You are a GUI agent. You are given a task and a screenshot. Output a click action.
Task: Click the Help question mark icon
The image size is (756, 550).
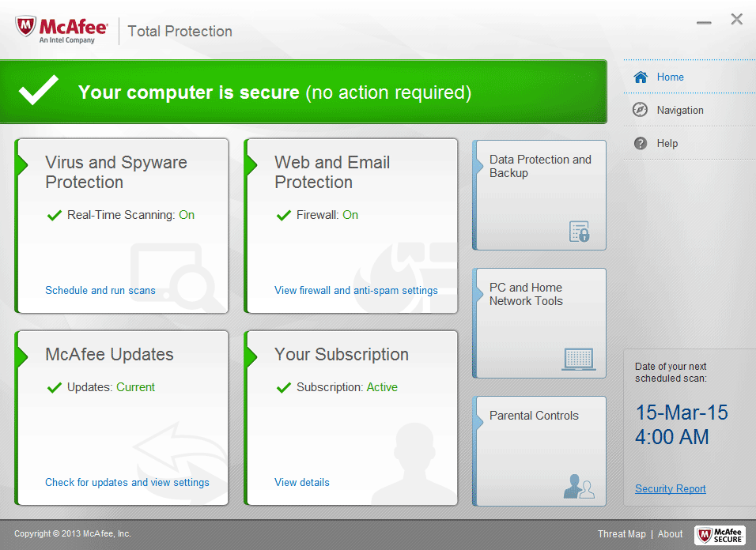pyautogui.click(x=641, y=143)
